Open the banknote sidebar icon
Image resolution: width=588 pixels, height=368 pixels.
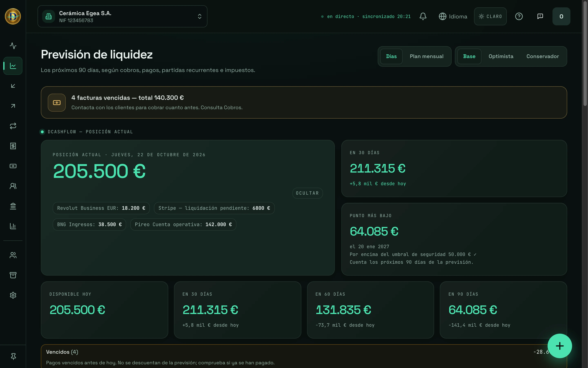pyautogui.click(x=13, y=166)
